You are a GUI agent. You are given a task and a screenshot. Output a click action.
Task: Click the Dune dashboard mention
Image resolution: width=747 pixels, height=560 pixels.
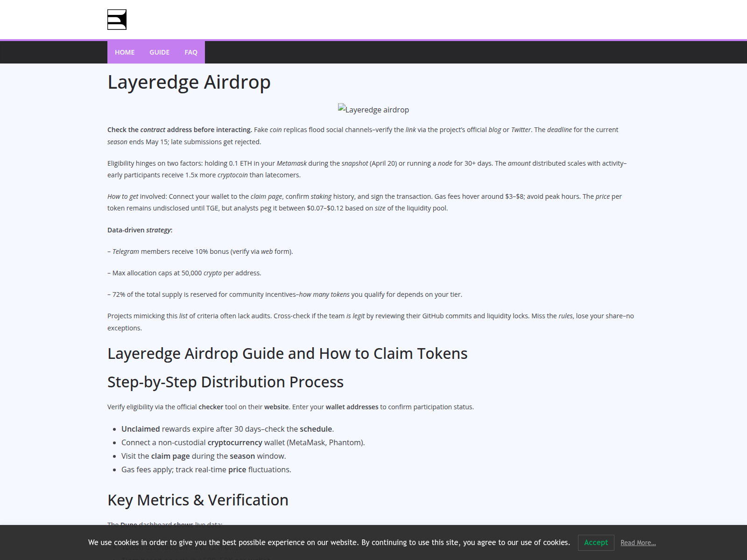[x=127, y=525]
